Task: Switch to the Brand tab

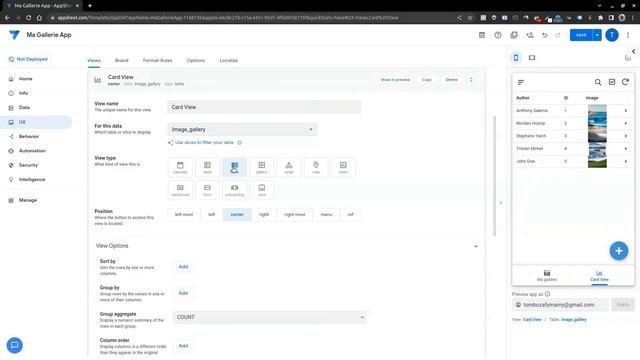Action: click(x=122, y=60)
